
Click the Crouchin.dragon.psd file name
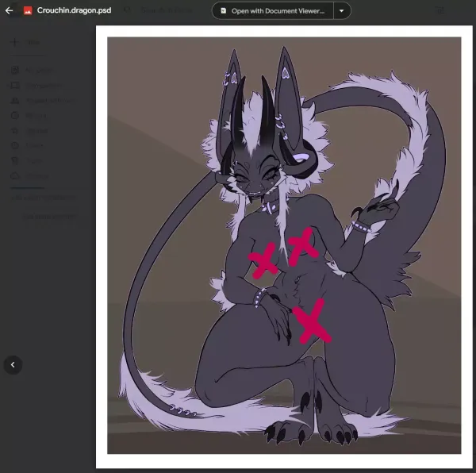pyautogui.click(x=74, y=11)
